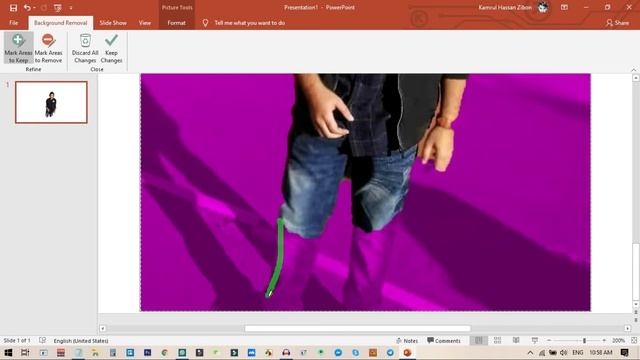Switch to the Picture Tools Format tab

[176, 23]
